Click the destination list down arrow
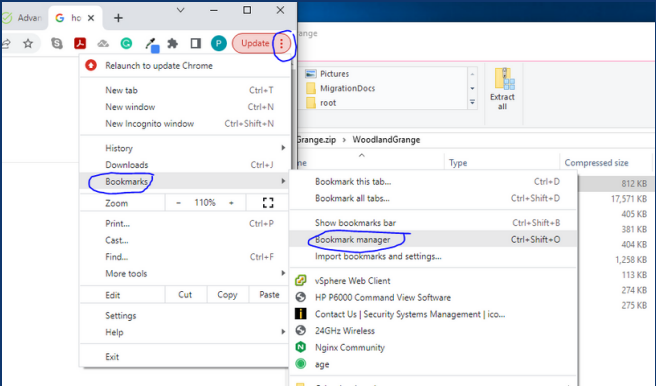Image resolution: width=656 pixels, height=386 pixels. tap(472, 88)
